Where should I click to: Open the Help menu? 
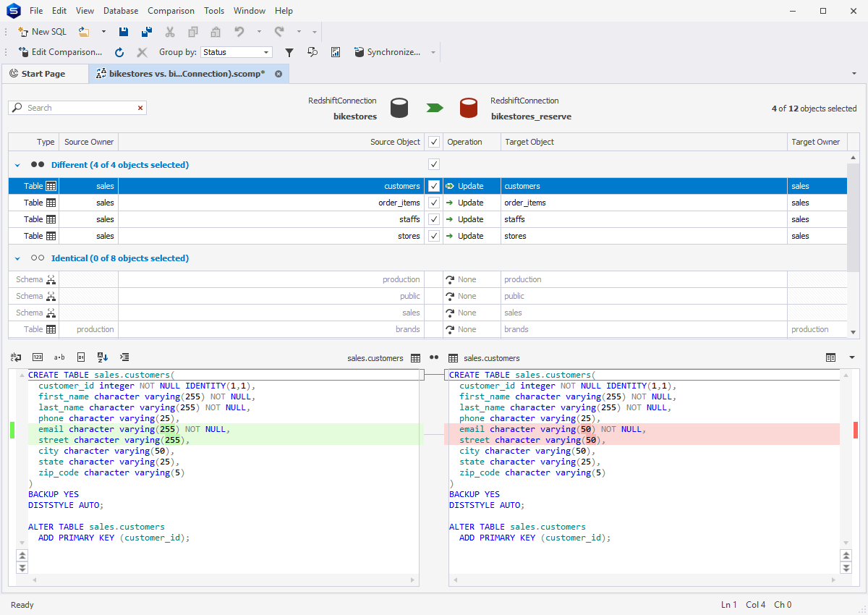[x=284, y=11]
